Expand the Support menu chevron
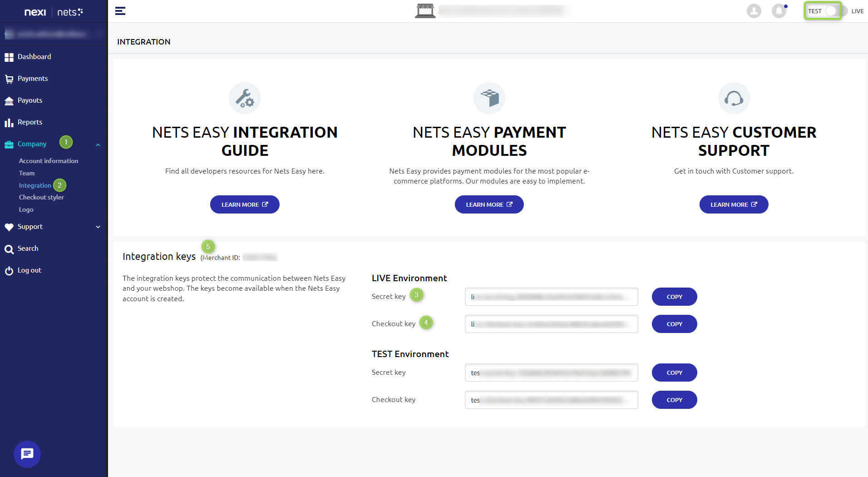The height and width of the screenshot is (477, 868). pyautogui.click(x=98, y=227)
